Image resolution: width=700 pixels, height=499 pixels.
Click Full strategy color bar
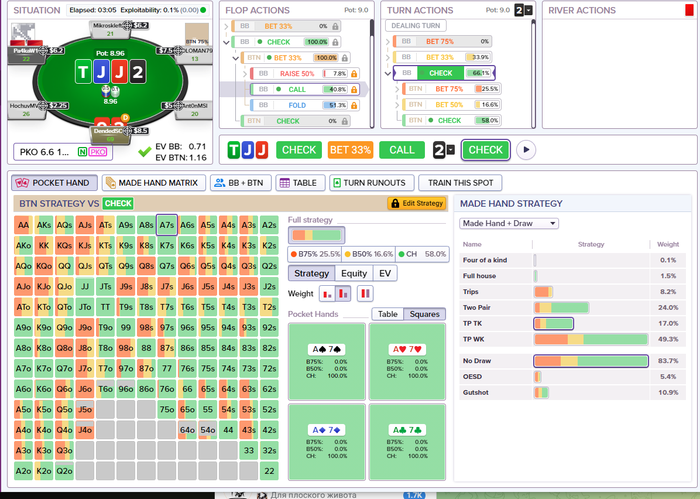pyautogui.click(x=317, y=235)
